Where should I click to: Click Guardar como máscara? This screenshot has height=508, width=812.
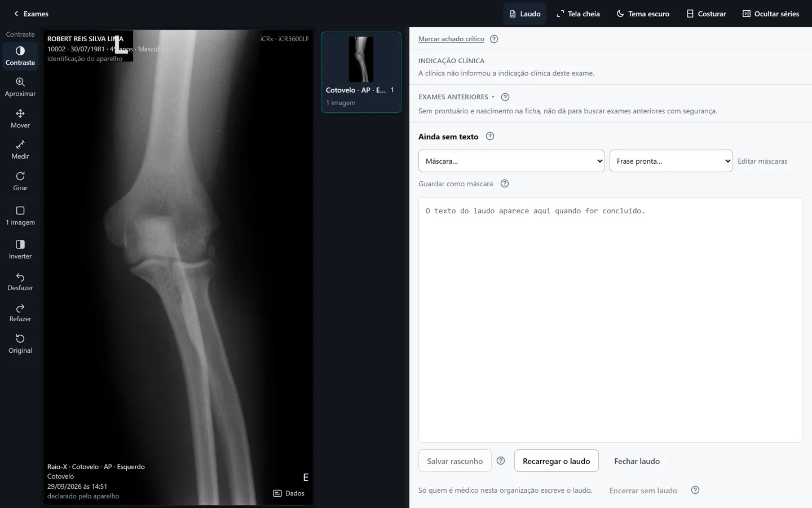(456, 184)
